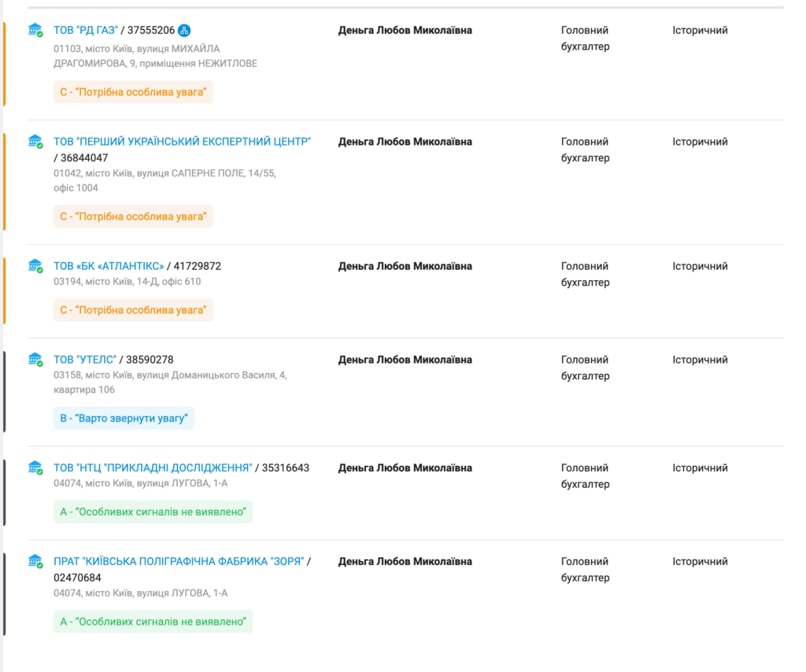The height and width of the screenshot is (672, 806).
Task: Open the ТОВ «БК «АТЛАНТІКС» company page
Action: pyautogui.click(x=109, y=266)
